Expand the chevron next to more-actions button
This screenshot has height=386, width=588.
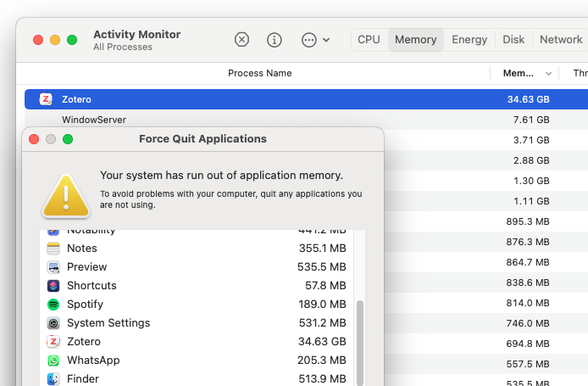[x=326, y=40]
